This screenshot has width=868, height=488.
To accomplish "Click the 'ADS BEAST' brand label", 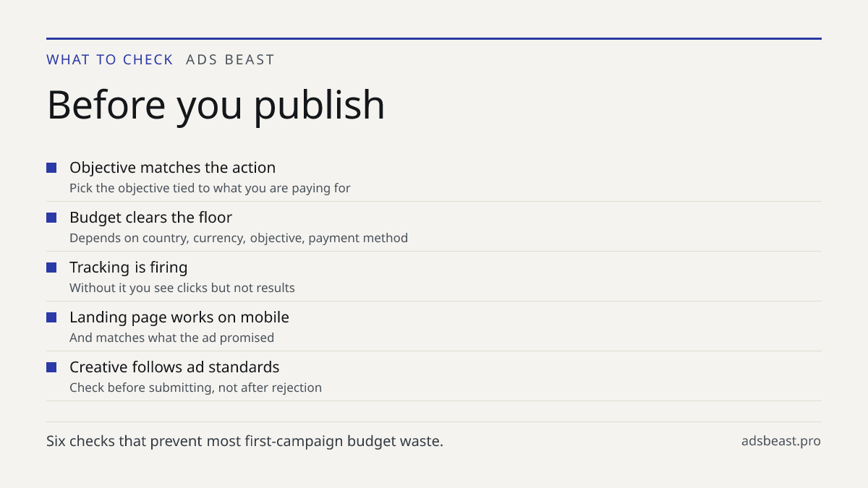I will [x=230, y=60].
